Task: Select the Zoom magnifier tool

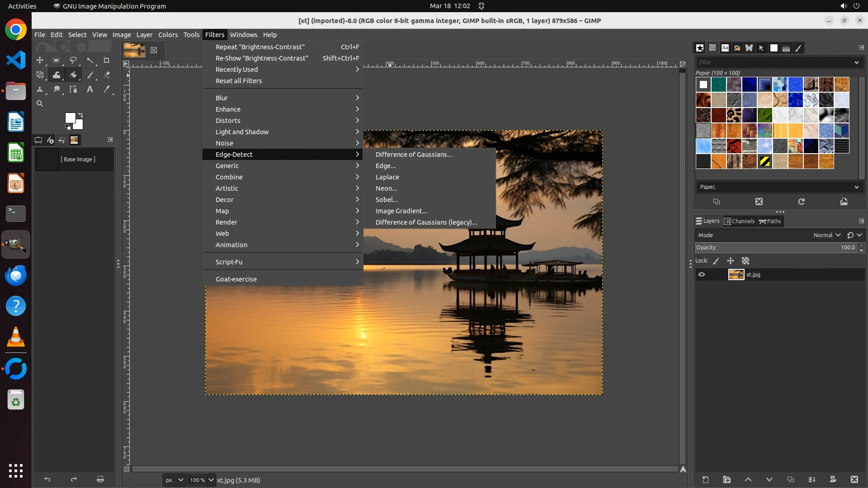Action: (x=40, y=104)
